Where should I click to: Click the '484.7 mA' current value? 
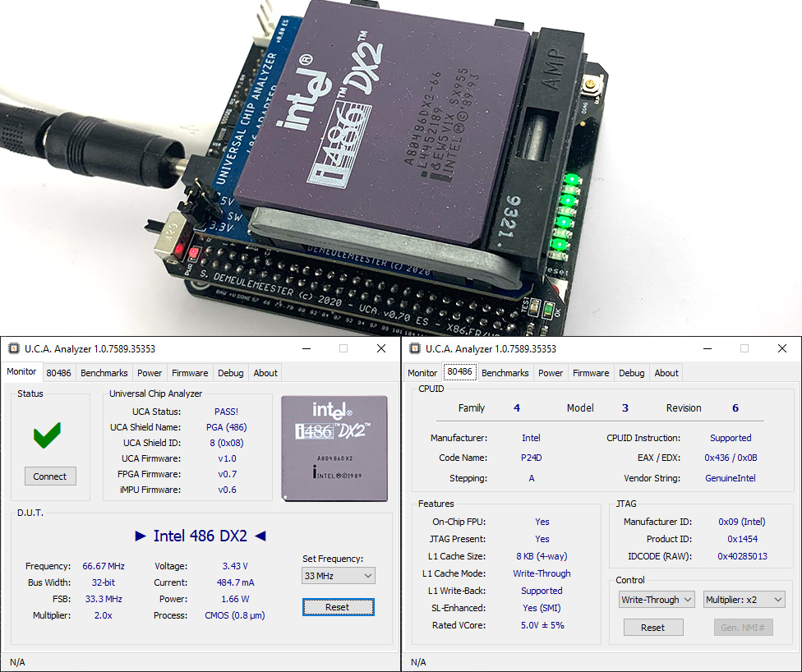[x=235, y=582]
